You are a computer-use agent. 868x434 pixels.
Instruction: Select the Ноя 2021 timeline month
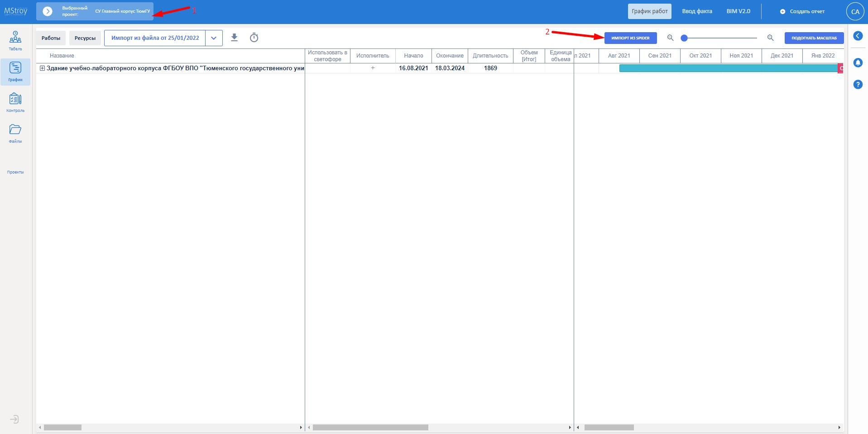pos(741,56)
